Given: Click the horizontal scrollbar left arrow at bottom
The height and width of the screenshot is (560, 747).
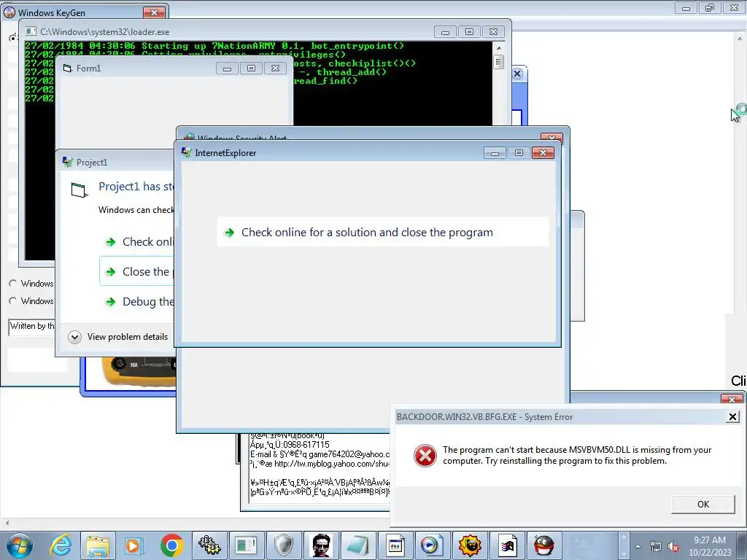Looking at the screenshot, I should (7, 522).
